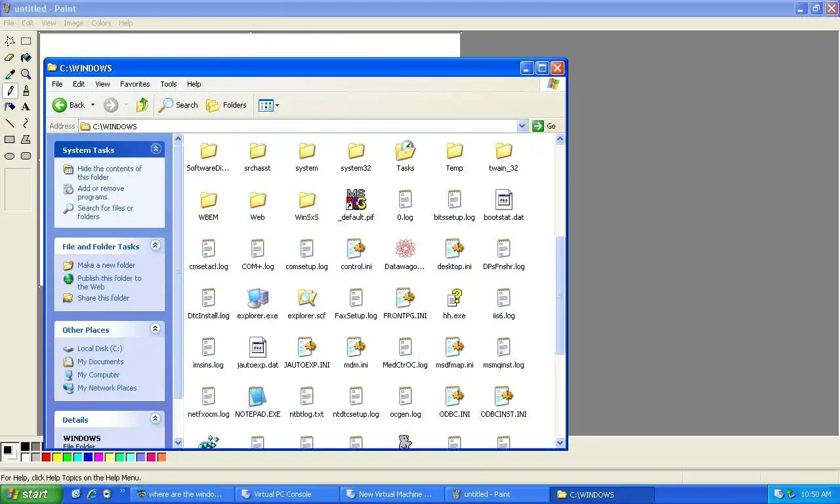The image size is (840, 504).
Task: Click the file list vertical scrollbar thumb
Action: tap(560, 295)
